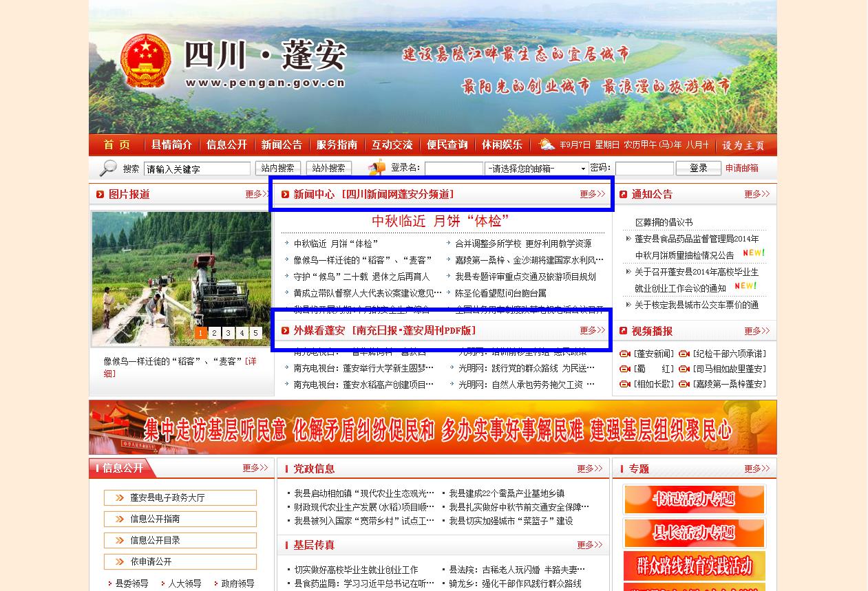The height and width of the screenshot is (591, 868).
Task: Focus the search keyword input field
Action: click(197, 169)
